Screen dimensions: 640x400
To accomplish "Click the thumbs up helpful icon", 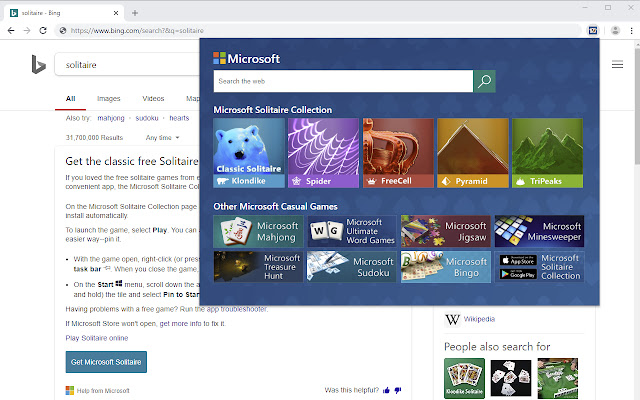I will coord(387,391).
